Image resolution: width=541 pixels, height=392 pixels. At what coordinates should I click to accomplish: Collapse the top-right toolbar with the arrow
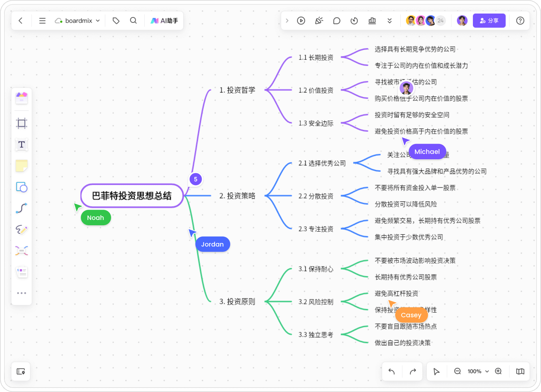287,21
